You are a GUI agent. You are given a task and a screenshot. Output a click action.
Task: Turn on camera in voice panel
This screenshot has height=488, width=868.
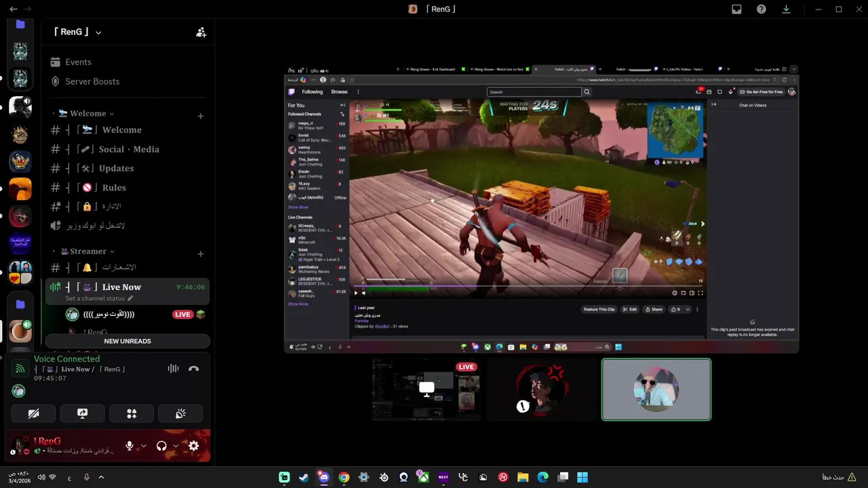pos(33,413)
